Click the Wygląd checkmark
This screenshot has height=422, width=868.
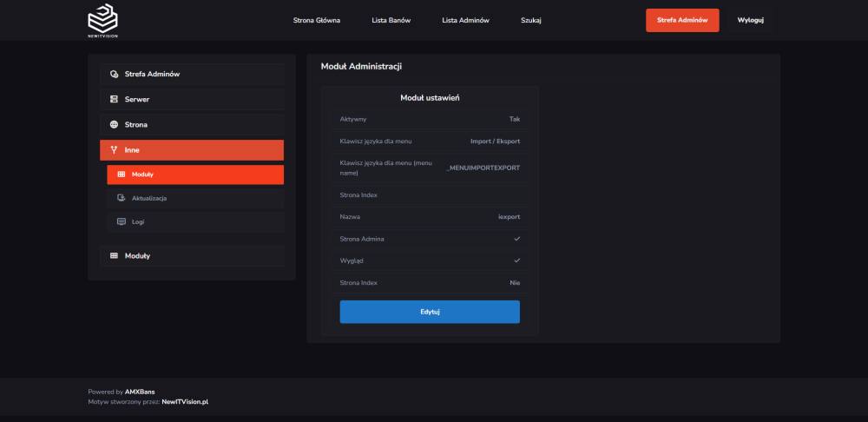pos(517,260)
